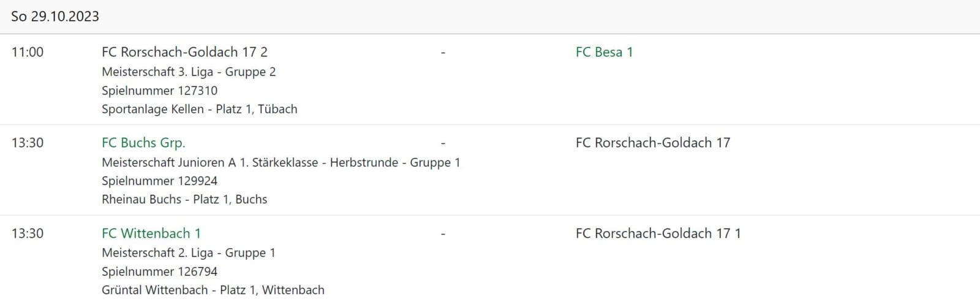Click Spielnummer 129924
The width and height of the screenshot is (980, 302).
159,181
